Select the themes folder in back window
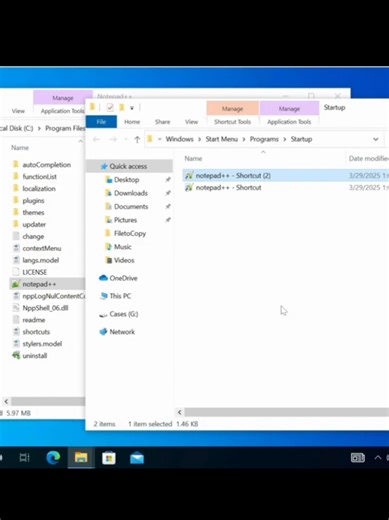Image resolution: width=389 pixels, height=520 pixels. point(33,212)
